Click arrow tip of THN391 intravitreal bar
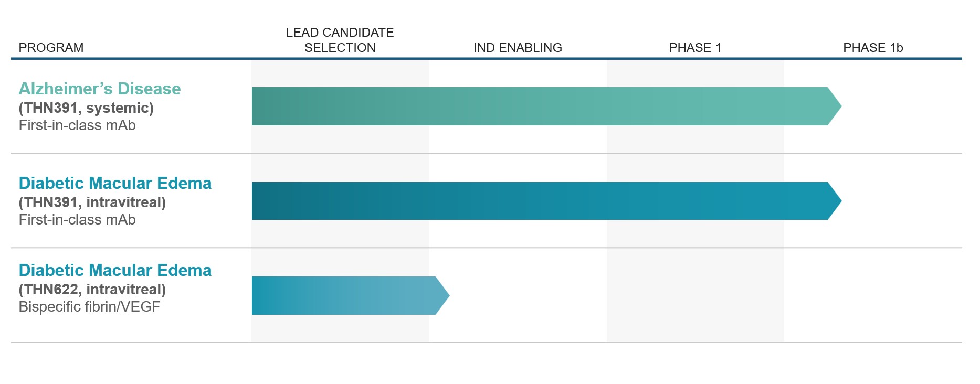980x384 pixels. tap(835, 201)
